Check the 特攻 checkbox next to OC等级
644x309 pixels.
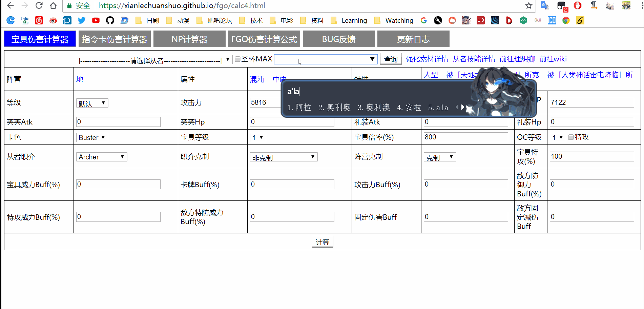tap(571, 137)
